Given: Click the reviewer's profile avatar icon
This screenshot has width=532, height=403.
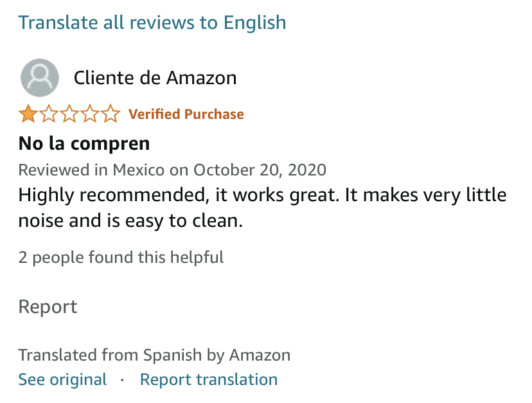Looking at the screenshot, I should click(40, 78).
